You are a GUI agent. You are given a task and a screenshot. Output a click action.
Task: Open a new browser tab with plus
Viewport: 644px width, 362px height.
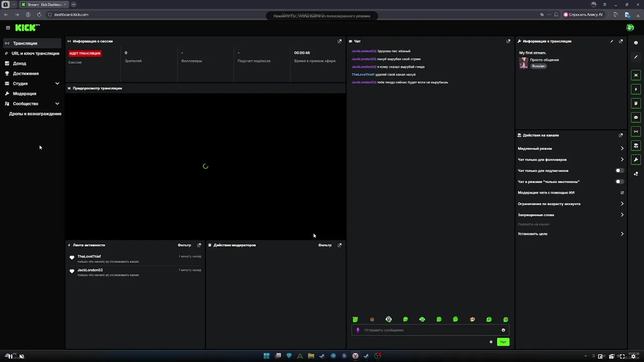coord(73,5)
